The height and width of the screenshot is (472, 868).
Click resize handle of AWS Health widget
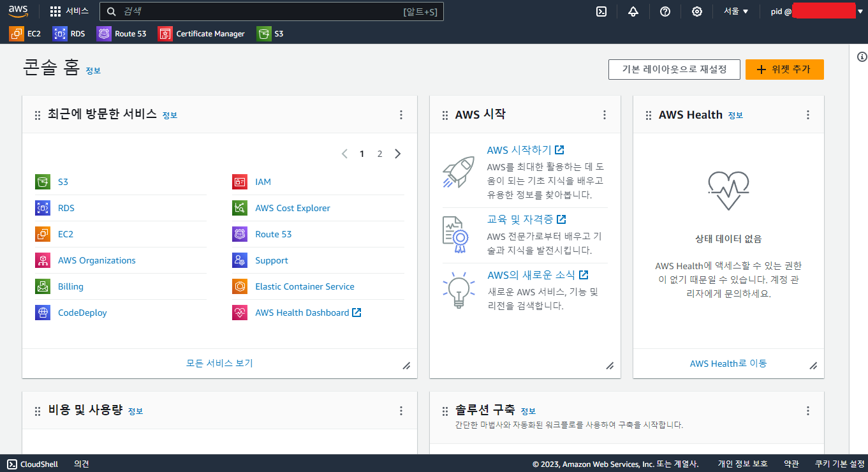pos(813,366)
